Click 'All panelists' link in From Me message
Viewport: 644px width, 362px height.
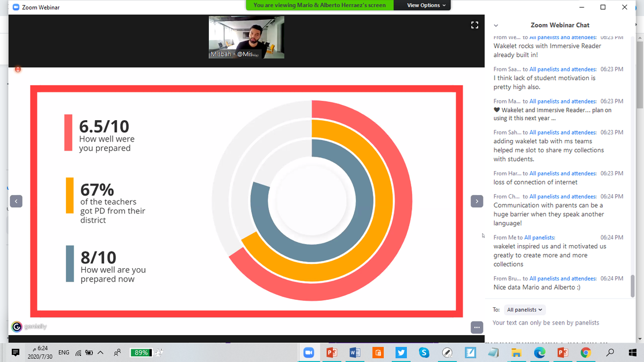pos(540,238)
